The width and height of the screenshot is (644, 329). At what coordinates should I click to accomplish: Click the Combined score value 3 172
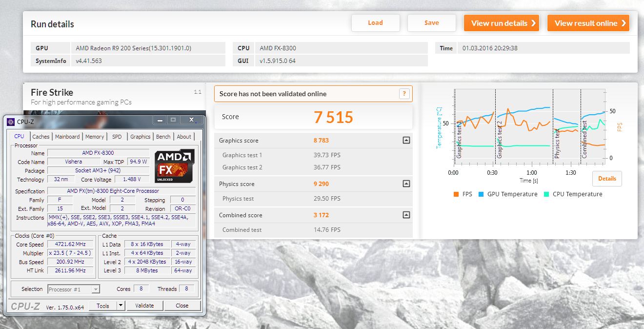click(x=321, y=215)
